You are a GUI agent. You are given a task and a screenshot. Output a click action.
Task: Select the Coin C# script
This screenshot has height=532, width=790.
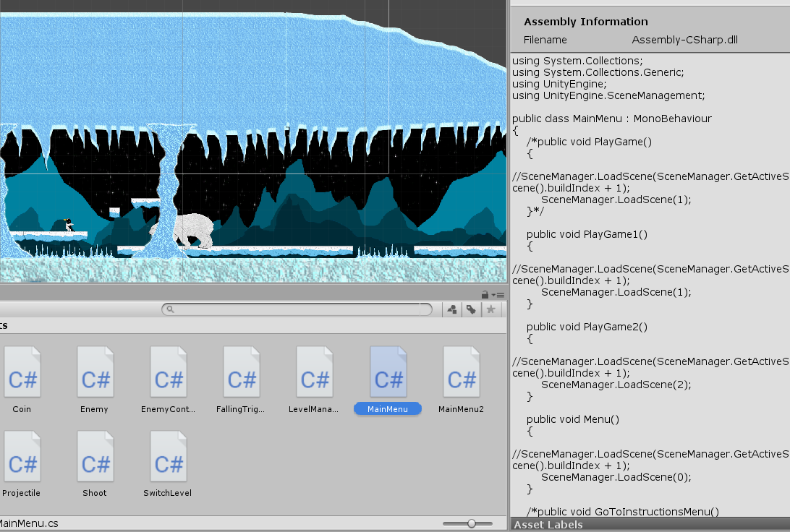22,372
